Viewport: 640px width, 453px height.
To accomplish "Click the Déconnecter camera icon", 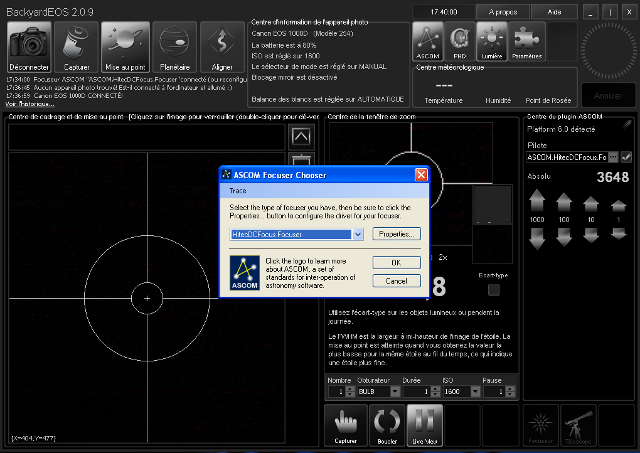I will (29, 47).
